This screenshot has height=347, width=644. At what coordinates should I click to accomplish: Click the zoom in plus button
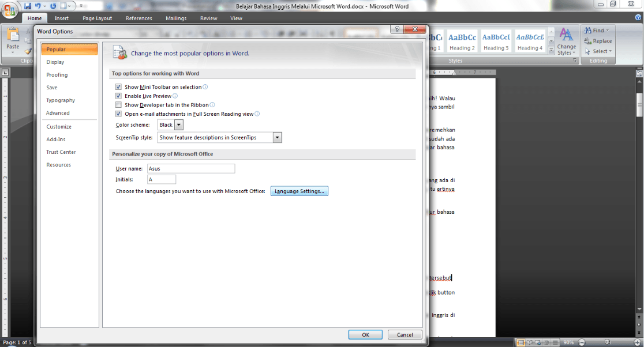pos(638,342)
